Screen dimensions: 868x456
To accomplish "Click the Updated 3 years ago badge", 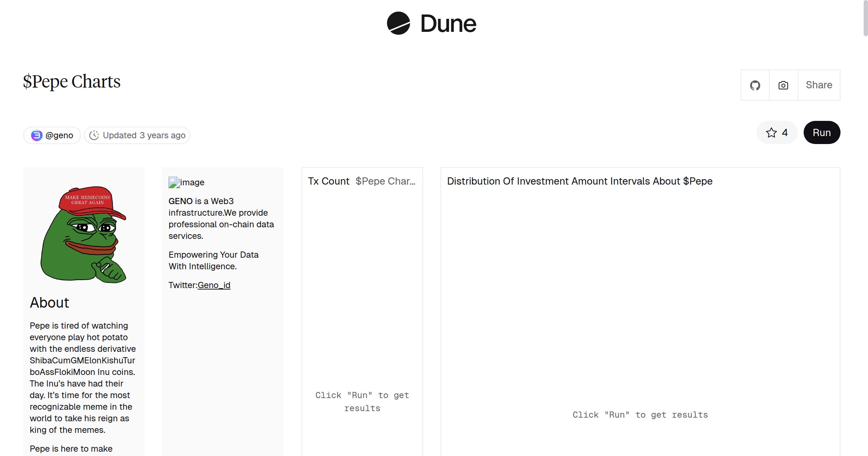I will click(144, 135).
